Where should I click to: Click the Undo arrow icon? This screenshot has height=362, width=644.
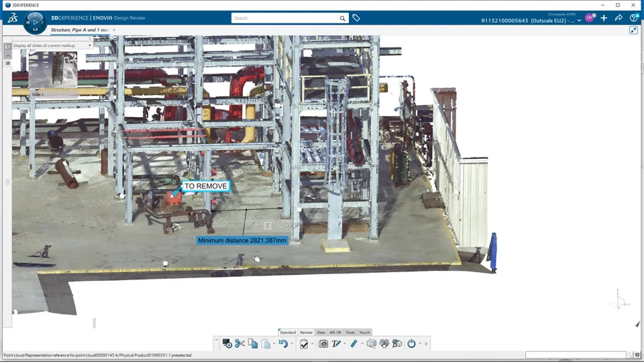[x=283, y=343]
